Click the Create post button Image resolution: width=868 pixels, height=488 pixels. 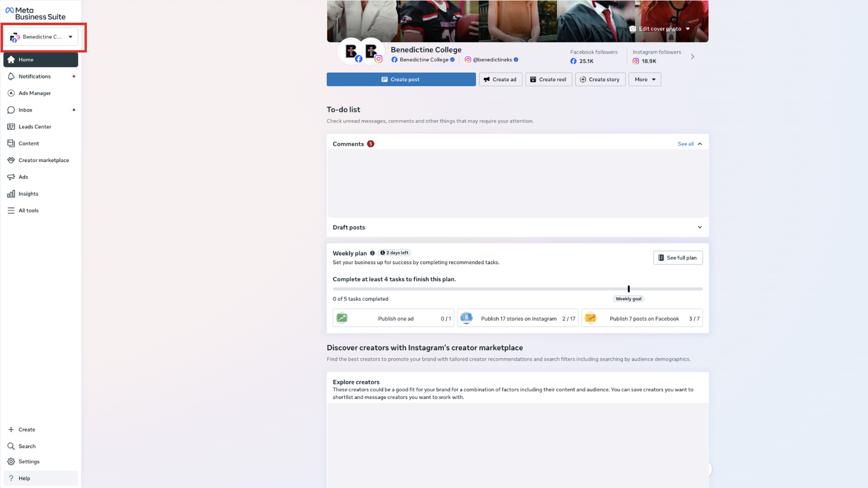click(x=401, y=80)
